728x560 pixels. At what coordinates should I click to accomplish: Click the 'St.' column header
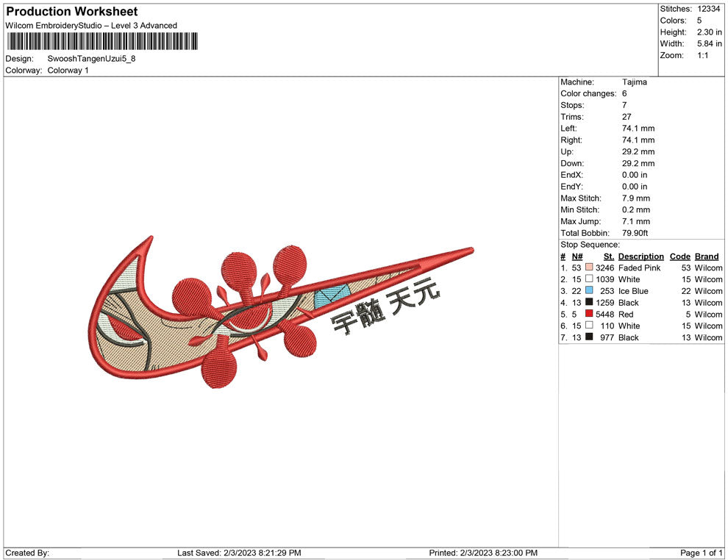coord(609,256)
